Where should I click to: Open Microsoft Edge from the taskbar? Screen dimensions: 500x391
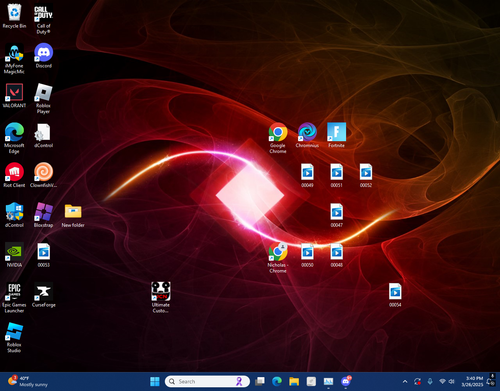pos(277,381)
